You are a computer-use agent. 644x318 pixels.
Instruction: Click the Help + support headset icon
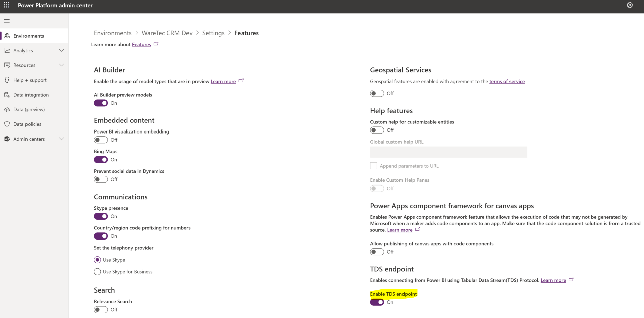(x=7, y=80)
